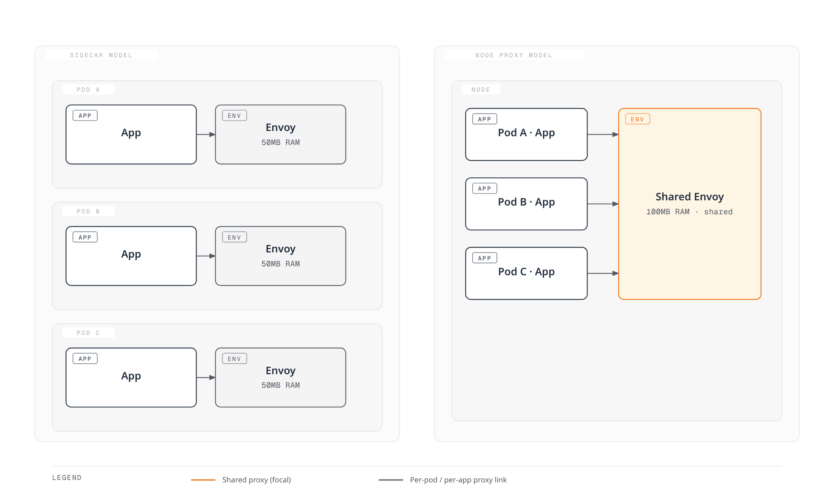Click the arrow from App to Envoy in Pod B
834x504 pixels.
click(206, 256)
